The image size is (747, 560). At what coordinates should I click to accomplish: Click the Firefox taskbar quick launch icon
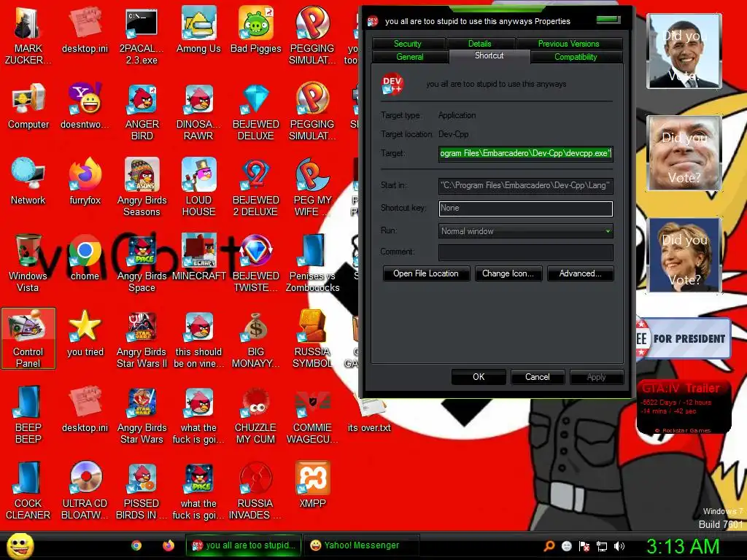[169, 545]
